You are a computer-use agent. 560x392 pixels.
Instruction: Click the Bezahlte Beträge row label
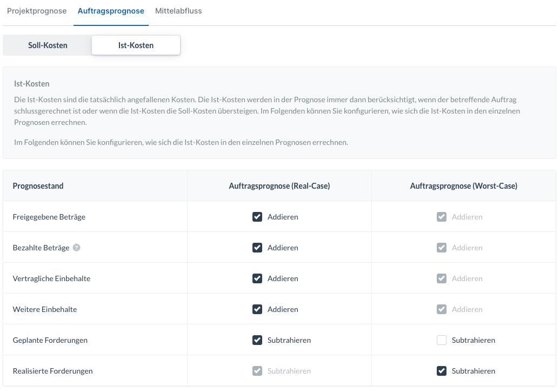coord(41,248)
